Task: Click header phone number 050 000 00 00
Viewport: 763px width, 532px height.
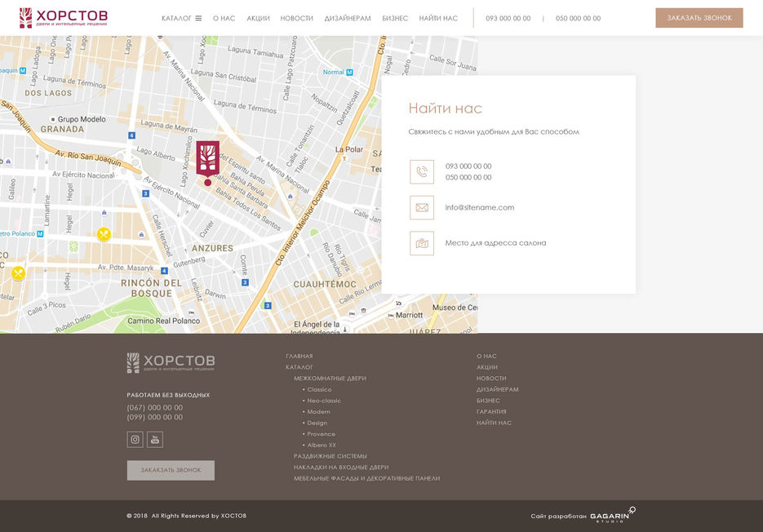Action: pos(578,18)
